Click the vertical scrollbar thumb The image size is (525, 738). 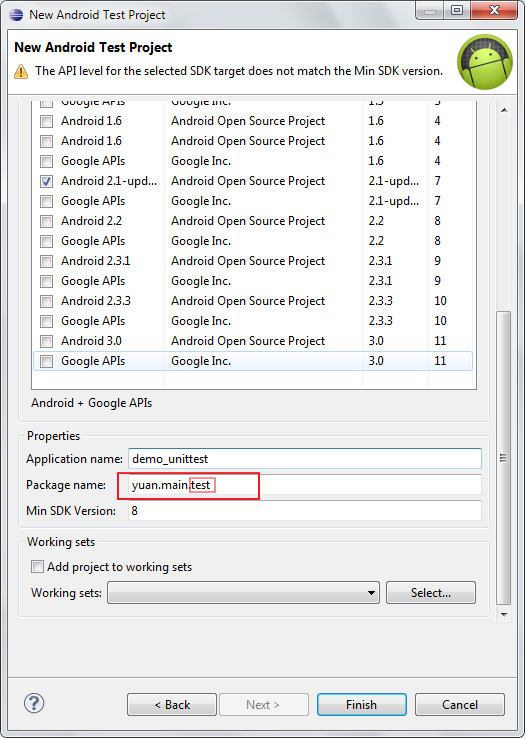pos(504,457)
